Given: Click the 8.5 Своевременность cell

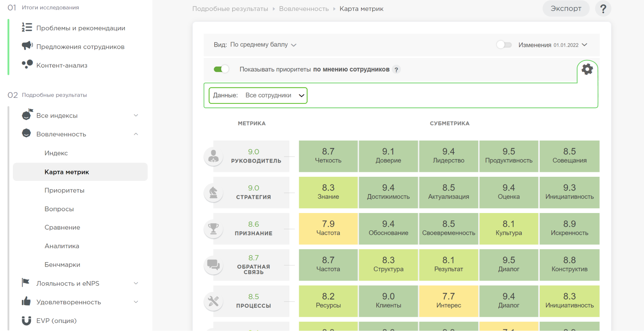Looking at the screenshot, I should coord(449,229).
